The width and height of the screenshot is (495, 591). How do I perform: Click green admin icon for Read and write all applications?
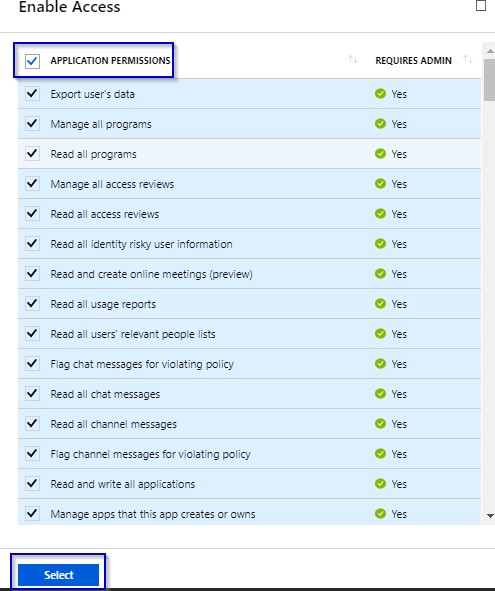pyautogui.click(x=380, y=483)
